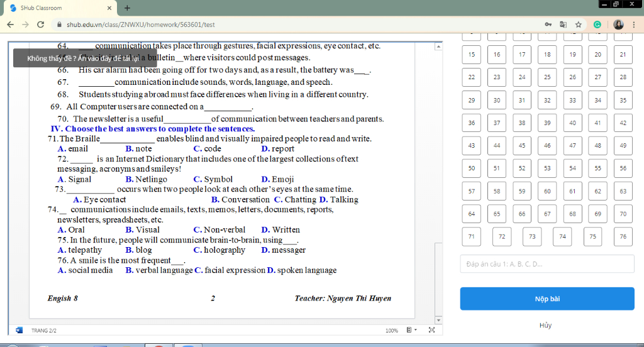
Task: Select question 75 box
Action: [x=592, y=236]
